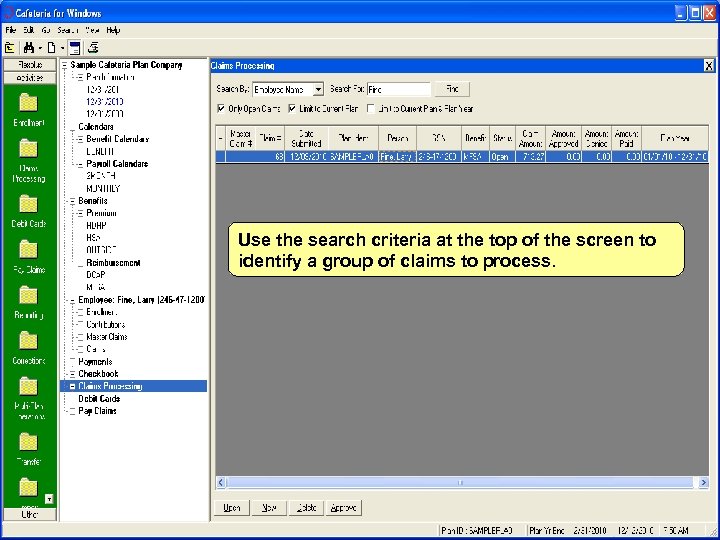Click the Claim Amount column header
The width and height of the screenshot is (720, 540).
[530, 138]
